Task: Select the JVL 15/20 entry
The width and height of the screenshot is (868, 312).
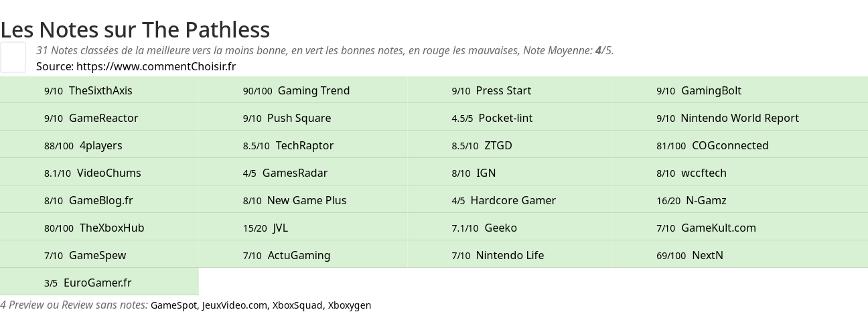Action: click(303, 228)
